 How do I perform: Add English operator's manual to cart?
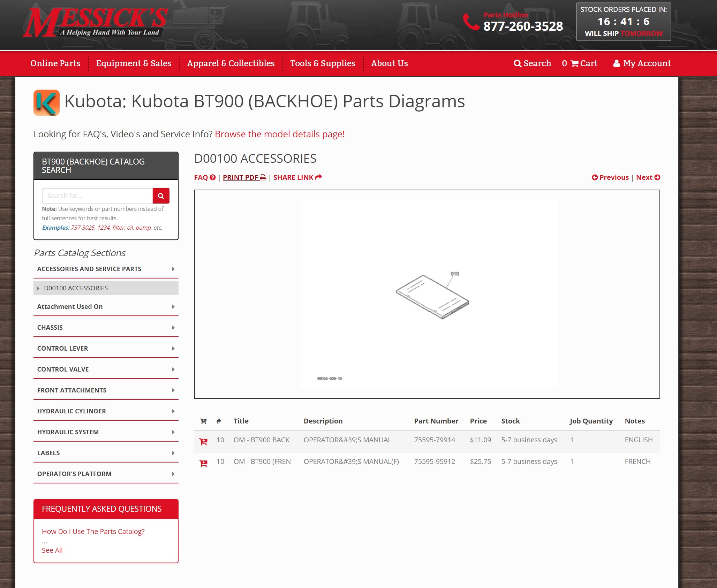[x=203, y=442]
